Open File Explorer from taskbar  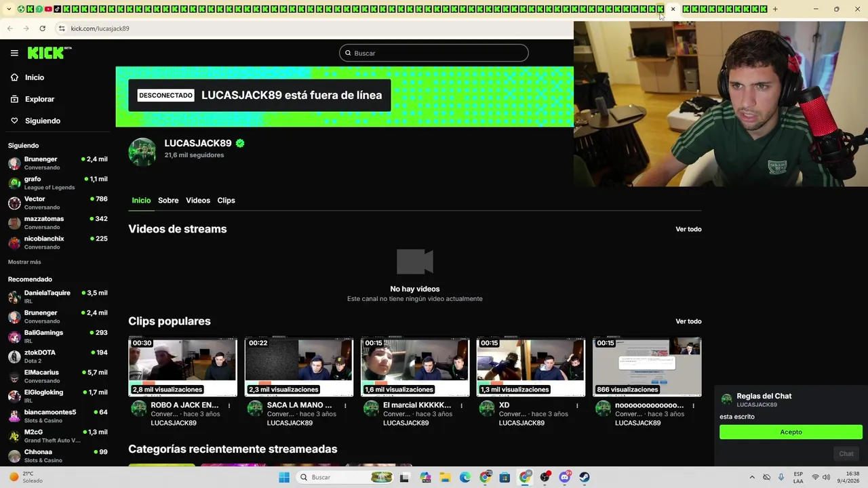pyautogui.click(x=445, y=477)
